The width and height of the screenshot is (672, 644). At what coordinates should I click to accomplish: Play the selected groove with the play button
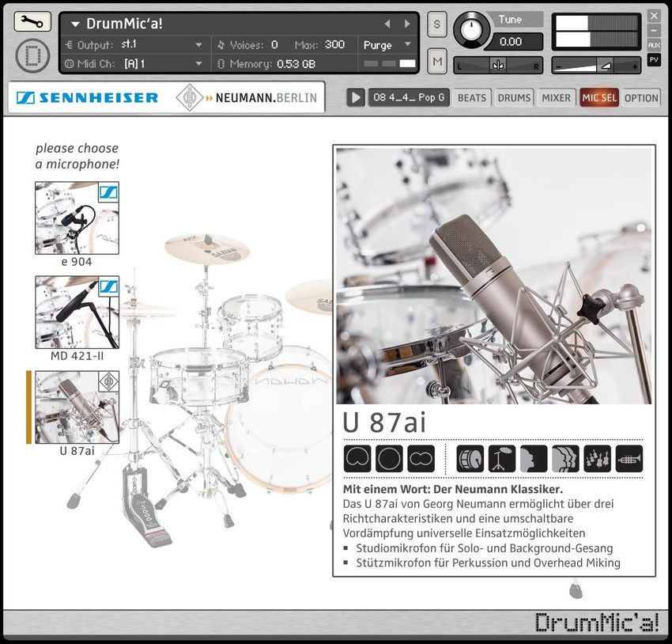[x=355, y=98]
